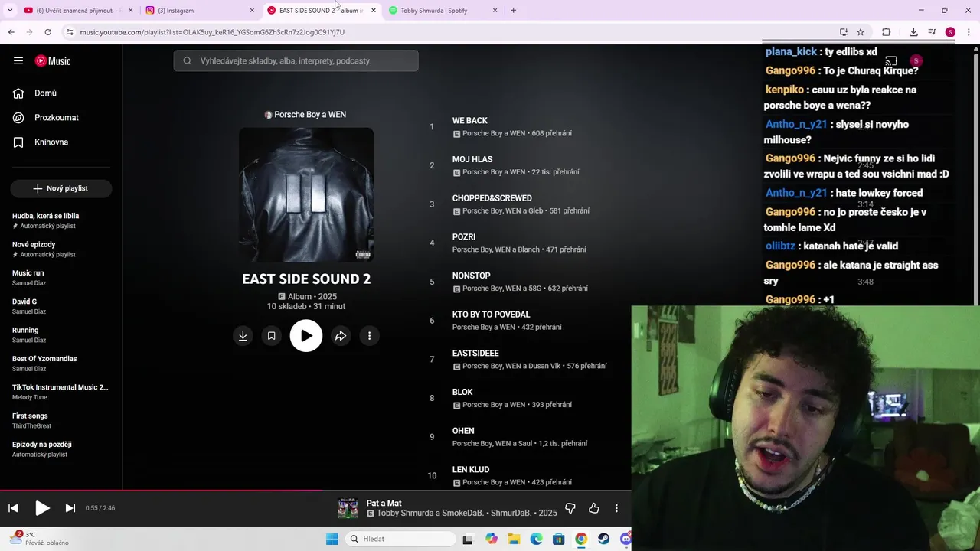The height and width of the screenshot is (551, 980).
Task: Open the weather widget showing 3°C
Action: point(40,539)
